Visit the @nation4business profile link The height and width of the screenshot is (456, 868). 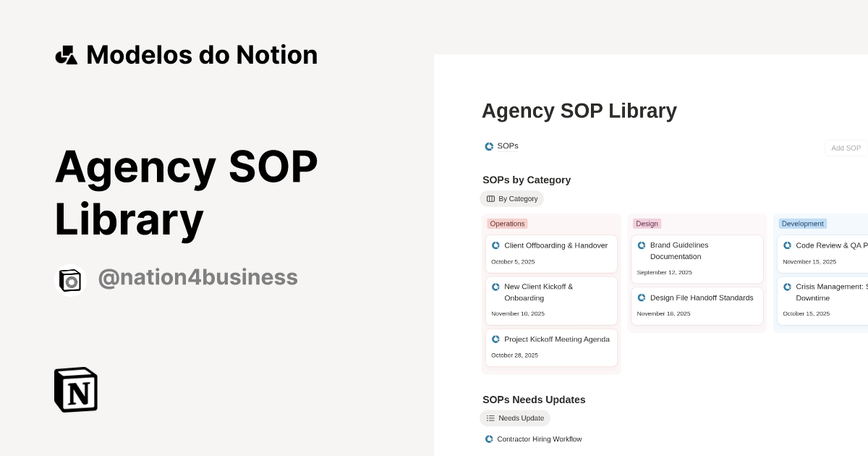coord(198,276)
